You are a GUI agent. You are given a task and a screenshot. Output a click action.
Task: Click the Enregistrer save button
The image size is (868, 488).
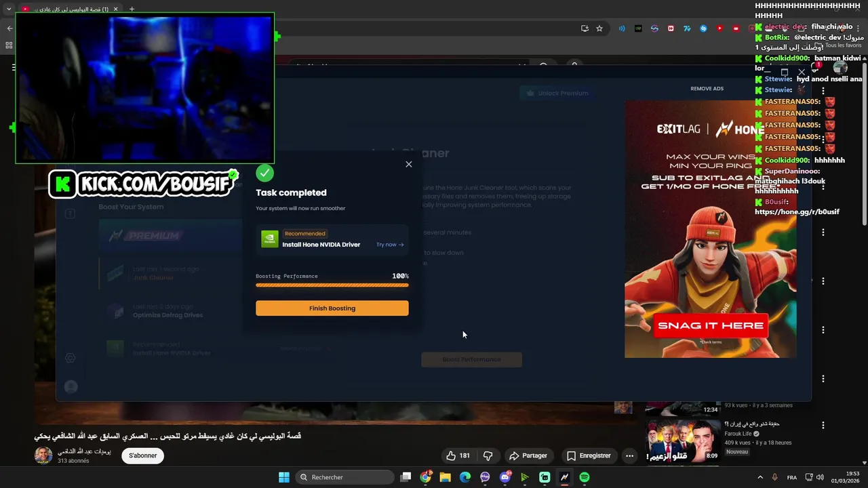589,455
